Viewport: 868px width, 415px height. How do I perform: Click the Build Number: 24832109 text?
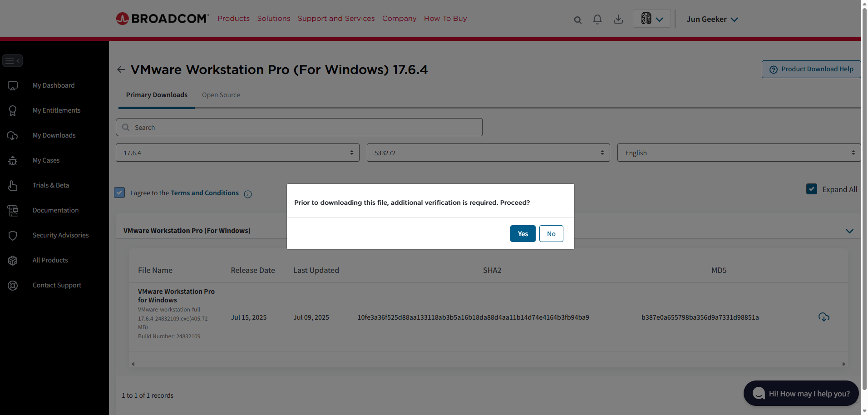pos(169,336)
